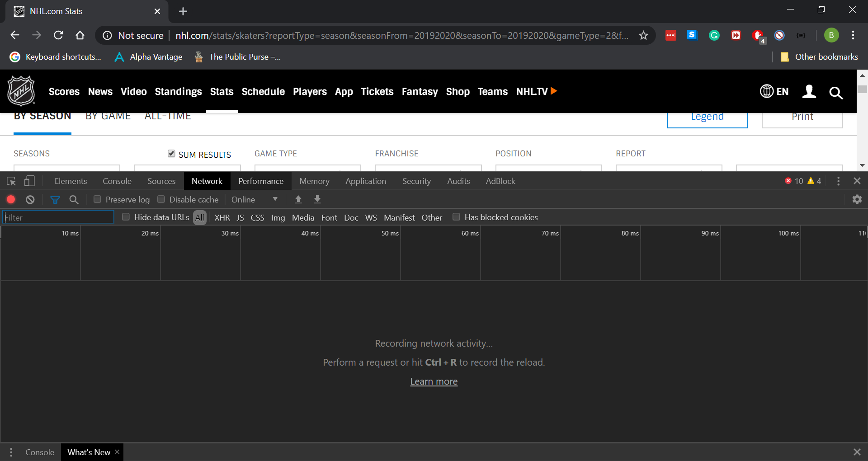
Task: Select the All request type filter
Action: 200,217
